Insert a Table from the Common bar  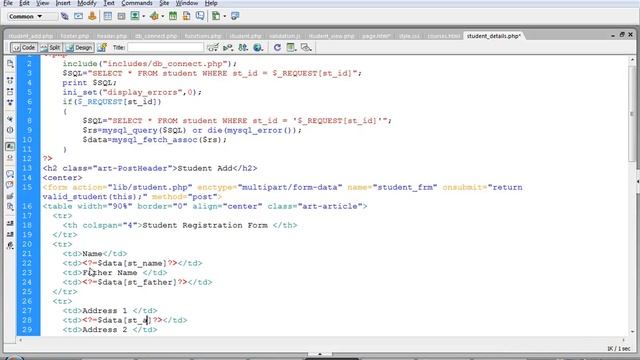point(108,16)
